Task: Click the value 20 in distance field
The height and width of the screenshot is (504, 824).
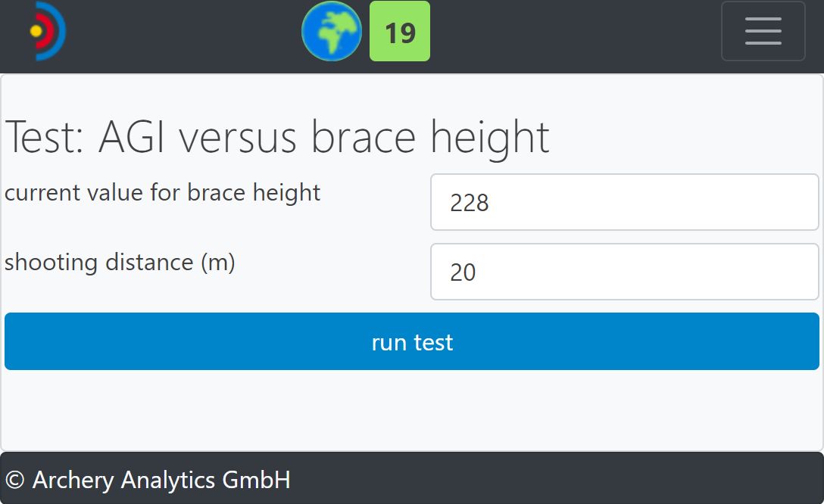Action: (463, 272)
